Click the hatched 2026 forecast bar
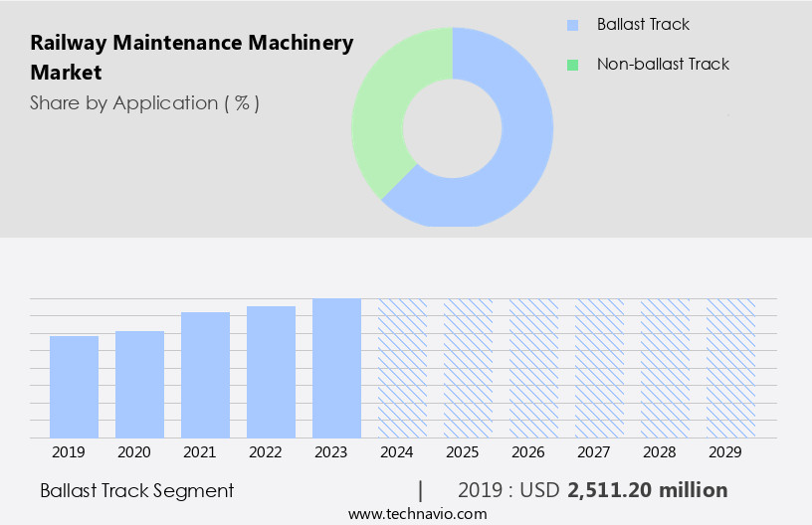 coord(533,368)
